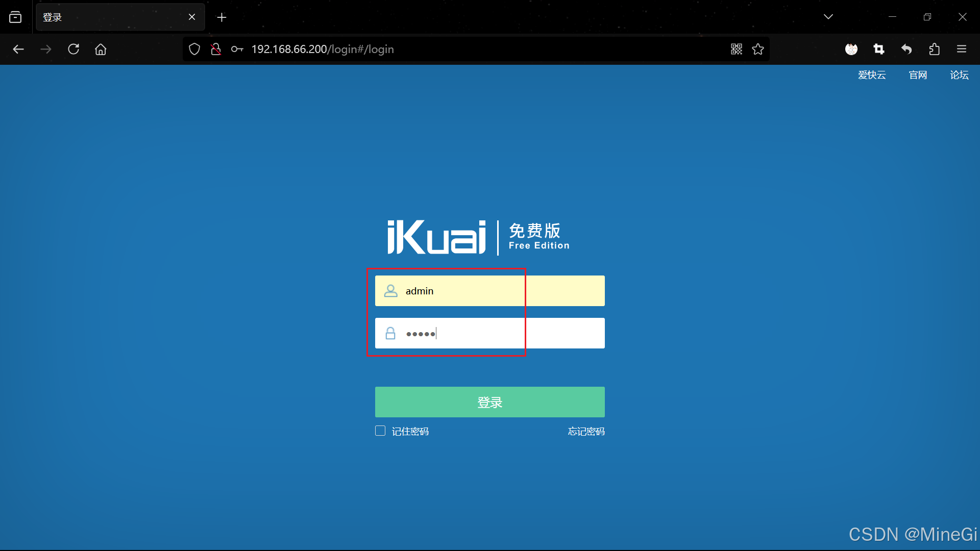Expand the list-all-tabs chevron
The width and height of the screenshot is (980, 551).
click(828, 17)
